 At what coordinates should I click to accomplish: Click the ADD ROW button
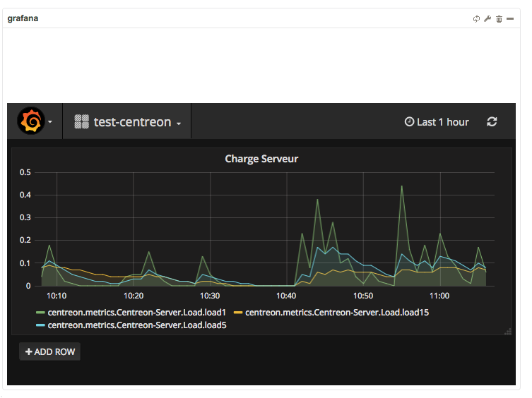pos(49,351)
